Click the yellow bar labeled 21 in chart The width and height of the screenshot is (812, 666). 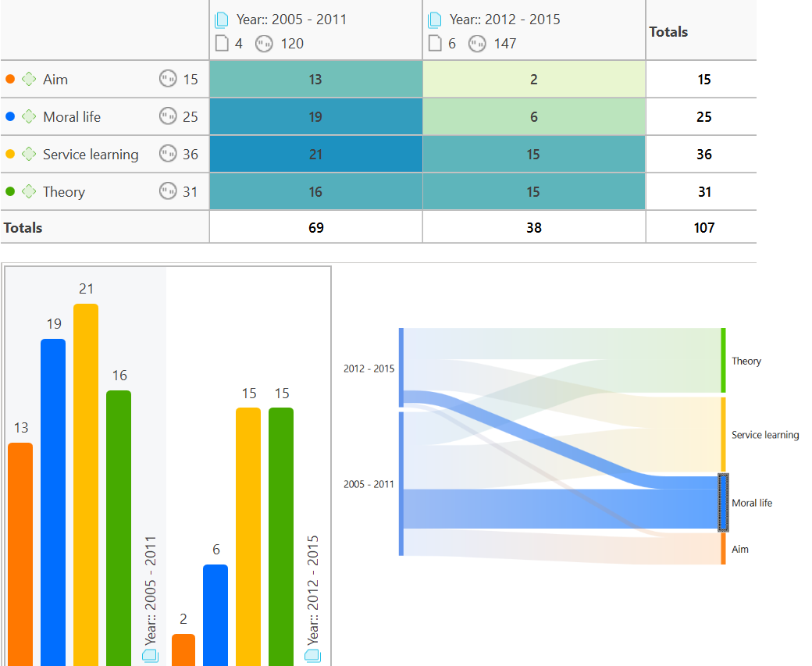coord(86,484)
